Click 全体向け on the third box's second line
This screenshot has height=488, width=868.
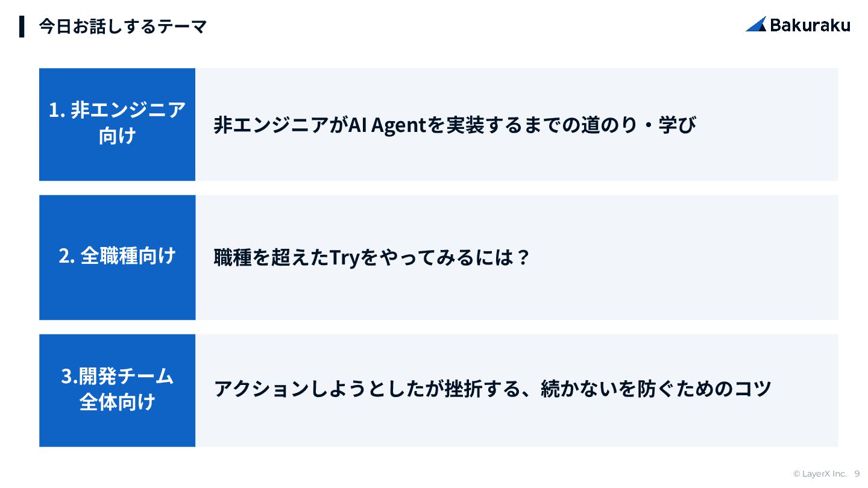[117, 402]
